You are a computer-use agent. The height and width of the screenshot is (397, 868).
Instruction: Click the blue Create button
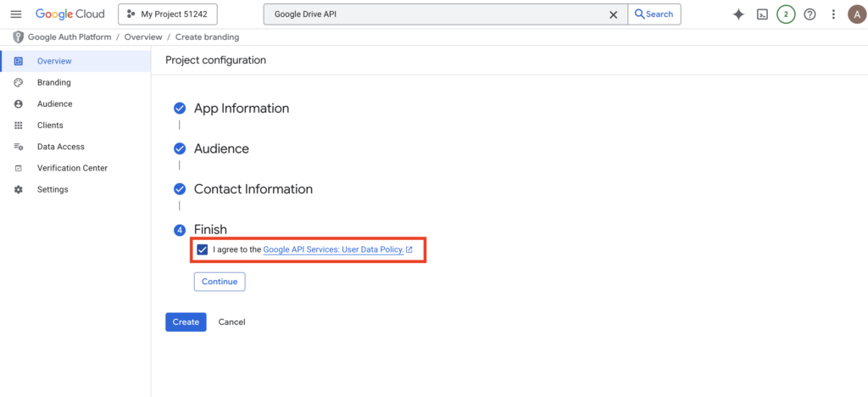186,322
